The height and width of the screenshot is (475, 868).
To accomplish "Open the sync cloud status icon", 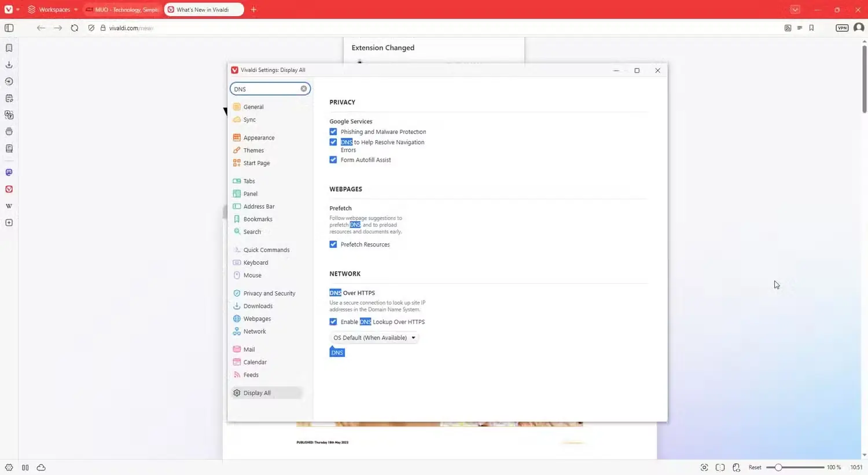I will (41, 467).
